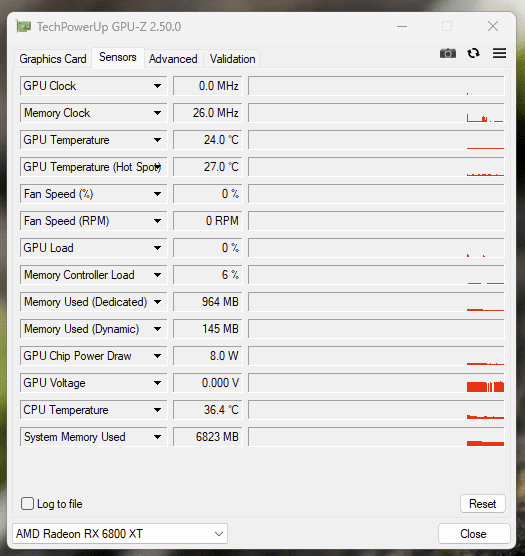Viewport: 525px width, 556px height.
Task: Select the AMD Radeon RX 6800 XT device combo box
Action: 120,534
